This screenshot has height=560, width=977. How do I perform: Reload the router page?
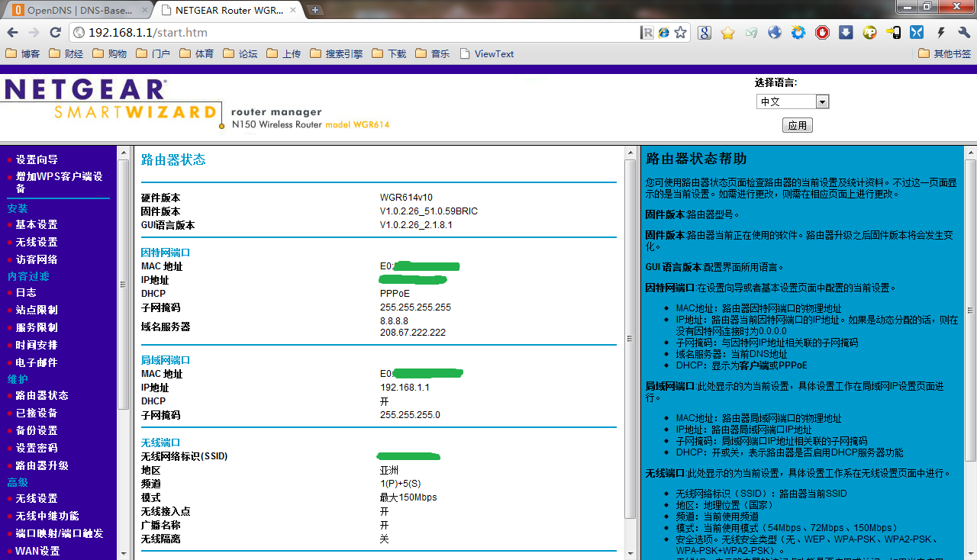pyautogui.click(x=55, y=33)
